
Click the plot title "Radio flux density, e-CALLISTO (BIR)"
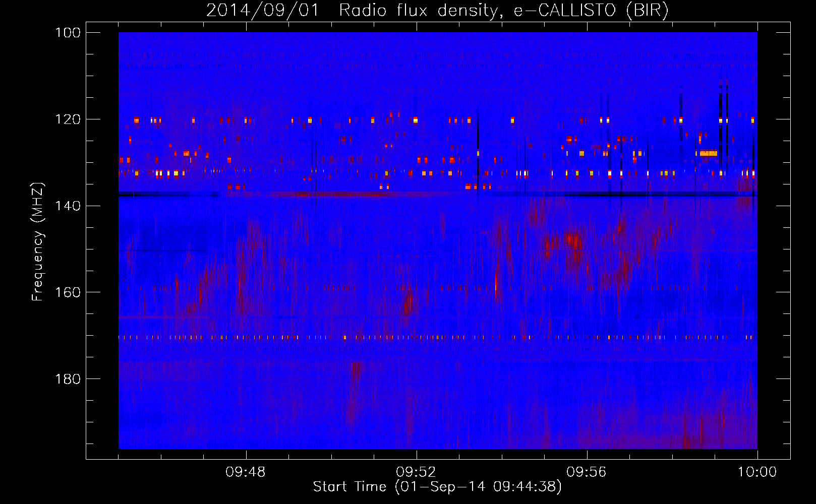tap(504, 11)
